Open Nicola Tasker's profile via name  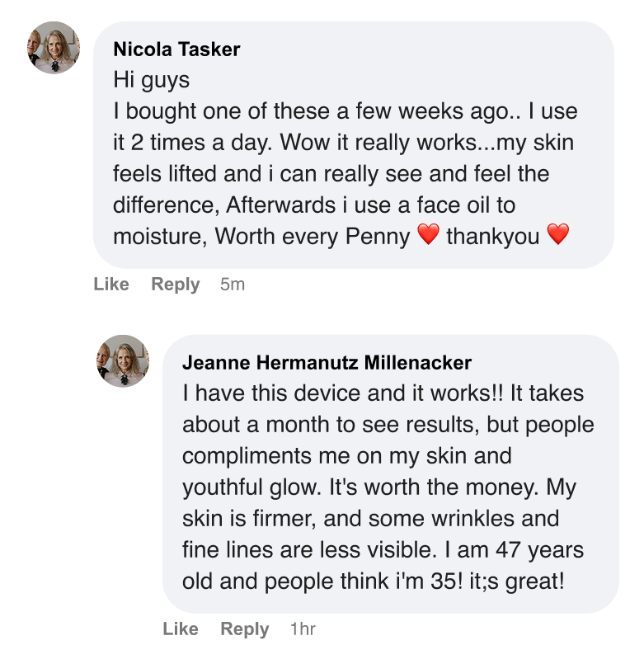click(176, 49)
